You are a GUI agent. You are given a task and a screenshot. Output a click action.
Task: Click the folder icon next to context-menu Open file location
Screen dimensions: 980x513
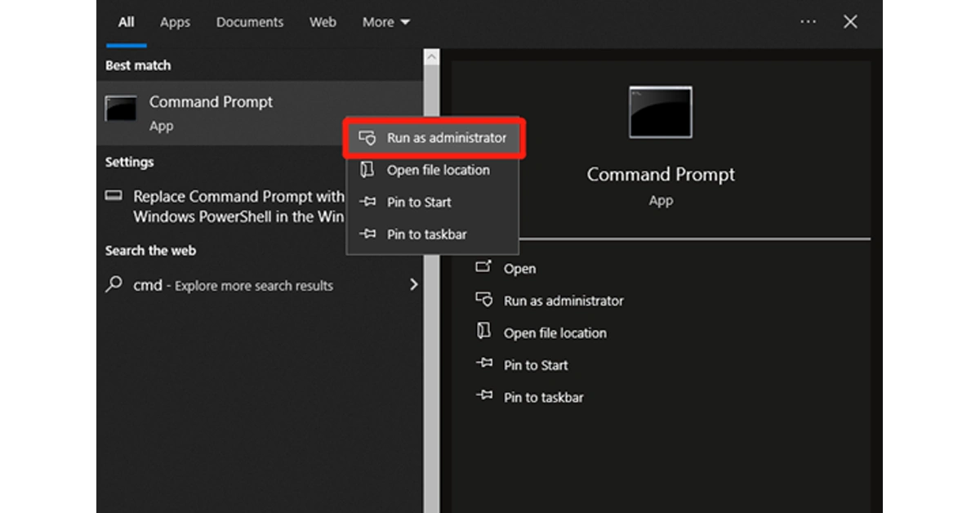coord(367,170)
